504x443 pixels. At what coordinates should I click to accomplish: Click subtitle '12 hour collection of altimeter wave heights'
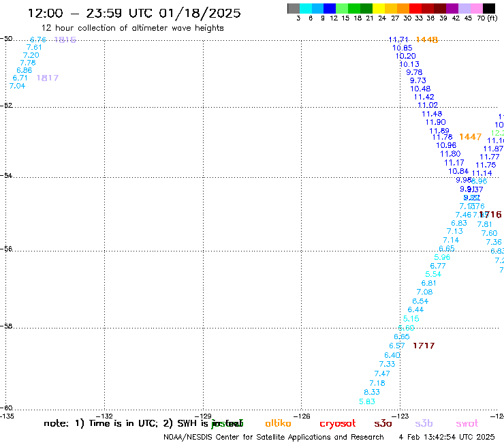[x=132, y=28]
